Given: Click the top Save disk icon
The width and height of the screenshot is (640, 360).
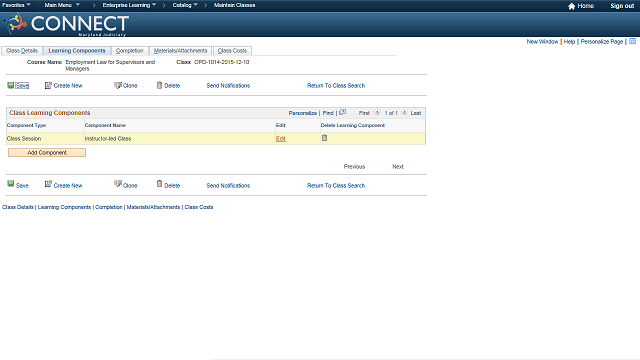Looking at the screenshot, I should (x=11, y=85).
